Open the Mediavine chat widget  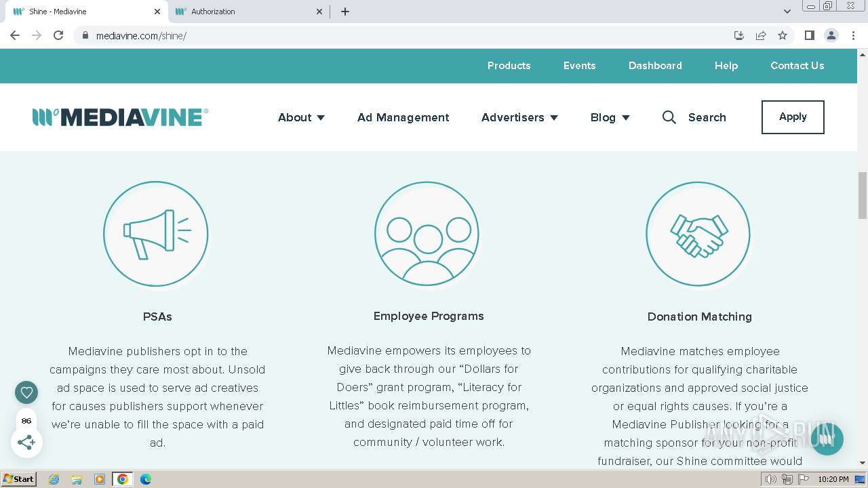(827, 439)
